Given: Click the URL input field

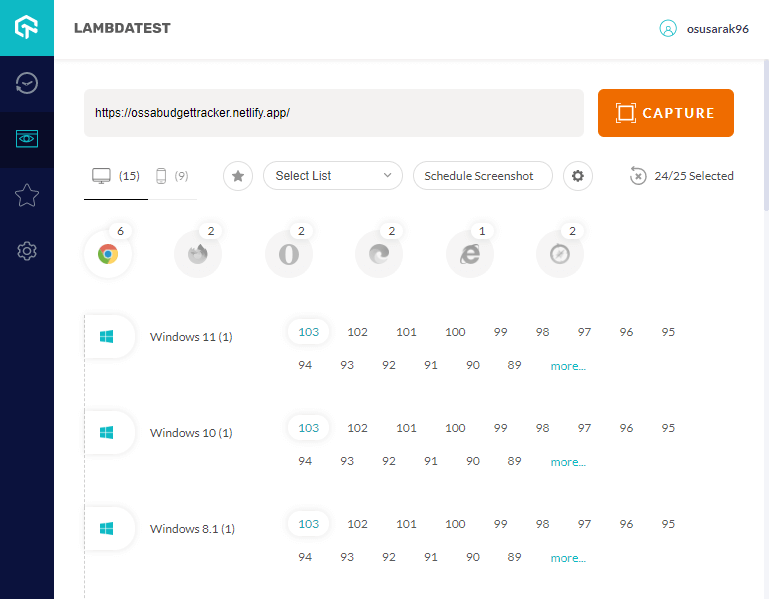Looking at the screenshot, I should point(334,113).
